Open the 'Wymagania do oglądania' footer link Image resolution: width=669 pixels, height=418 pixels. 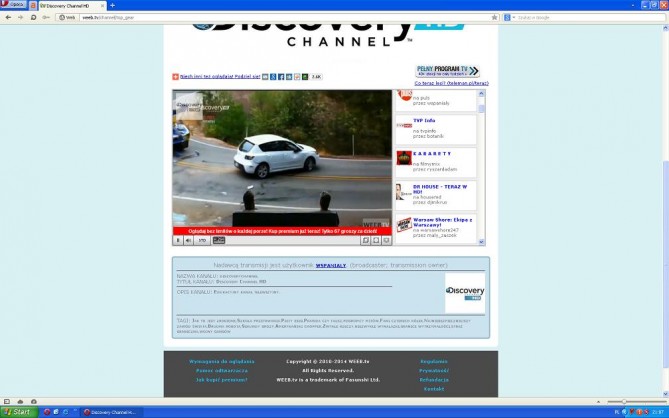point(221,361)
